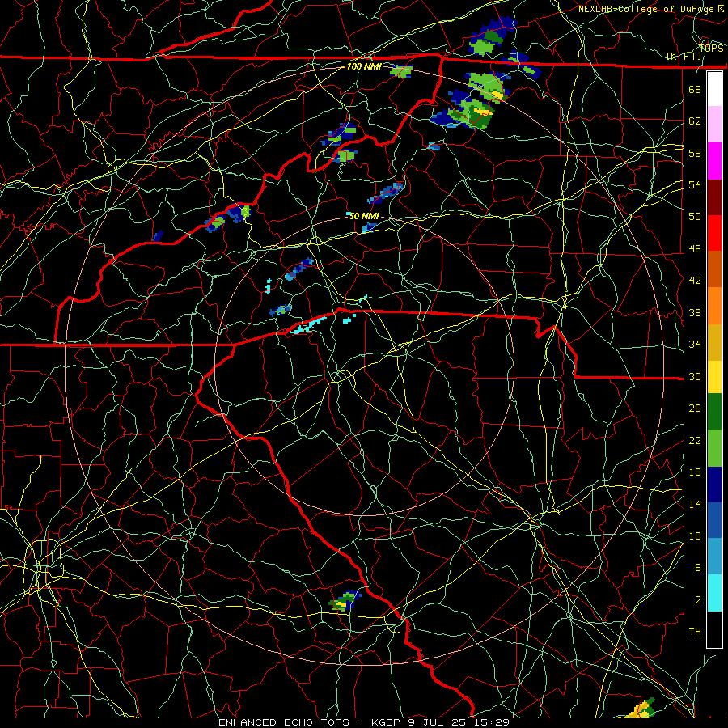
Task: Click the echo cell in bottom-right corner
Action: 641,709
